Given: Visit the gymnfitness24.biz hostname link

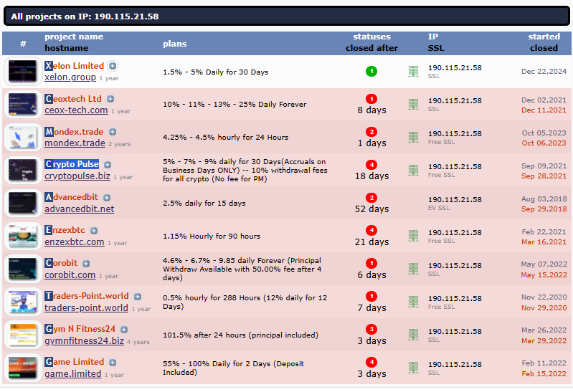Looking at the screenshot, I should [84, 341].
